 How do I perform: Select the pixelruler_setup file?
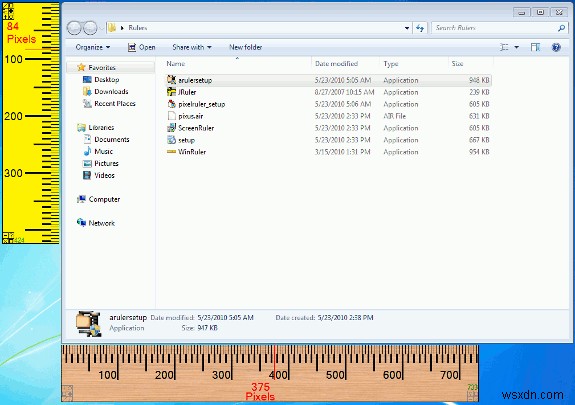tap(329, 104)
